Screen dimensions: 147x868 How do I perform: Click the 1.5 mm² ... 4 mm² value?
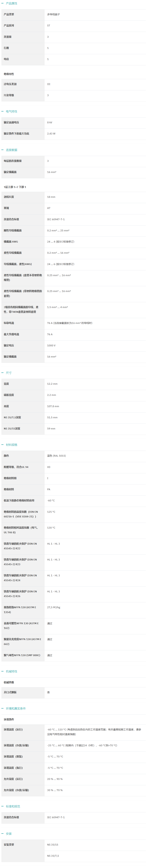tap(57, 307)
